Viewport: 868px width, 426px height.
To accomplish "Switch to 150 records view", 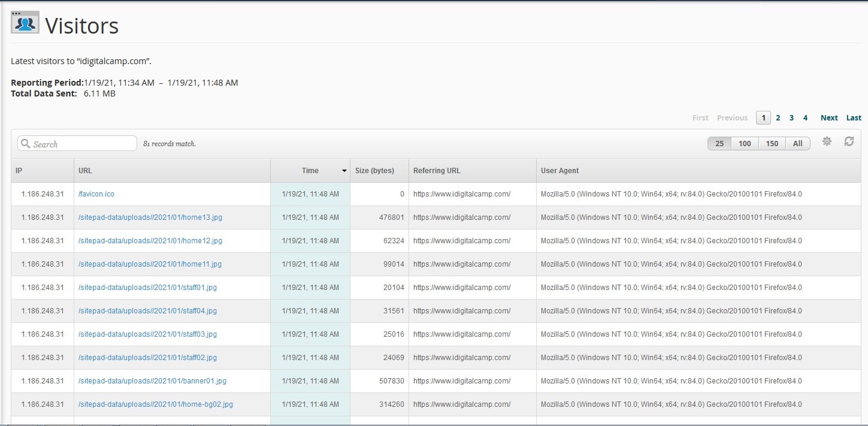I will (x=772, y=143).
